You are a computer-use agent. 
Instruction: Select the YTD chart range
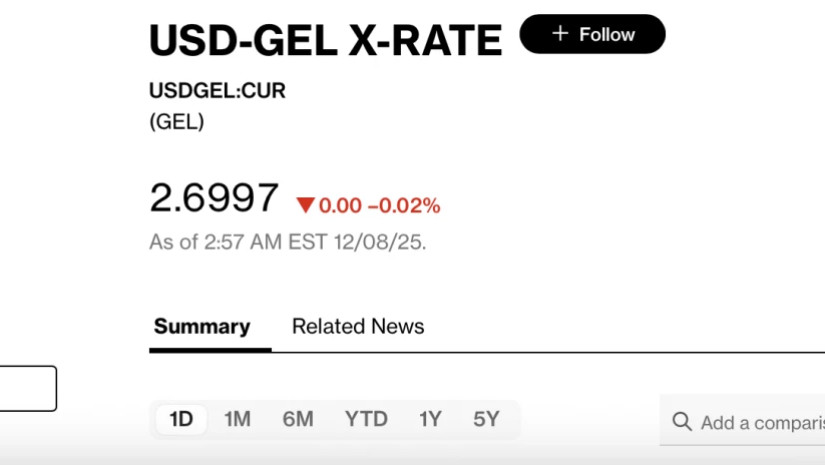(366, 419)
